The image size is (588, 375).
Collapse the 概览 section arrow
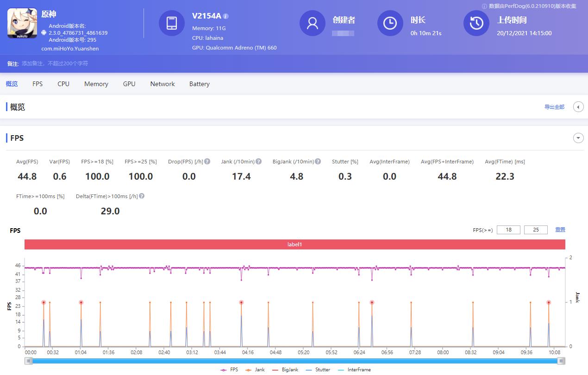tap(578, 106)
